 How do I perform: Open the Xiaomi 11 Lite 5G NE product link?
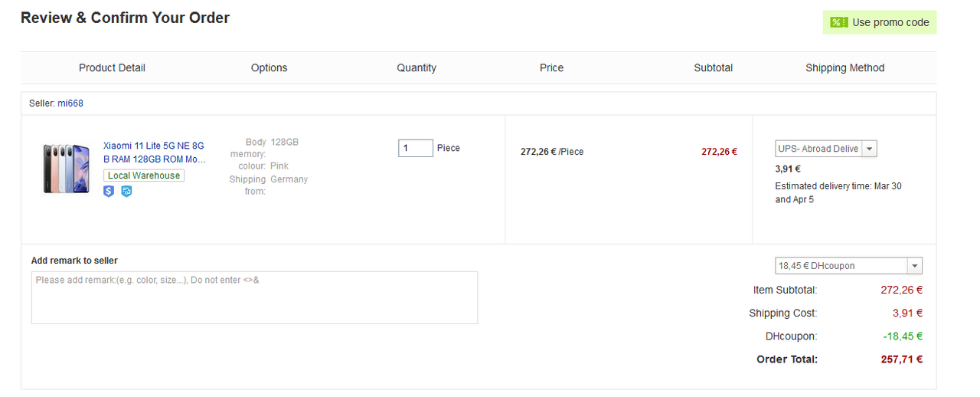pyautogui.click(x=154, y=153)
